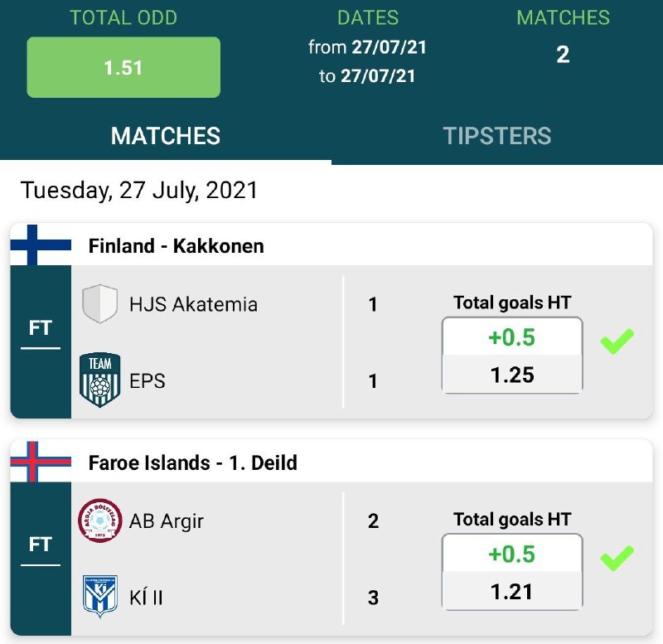The width and height of the screenshot is (663, 644).
Task: Click the FT status of Finland match
Action: [x=41, y=328]
